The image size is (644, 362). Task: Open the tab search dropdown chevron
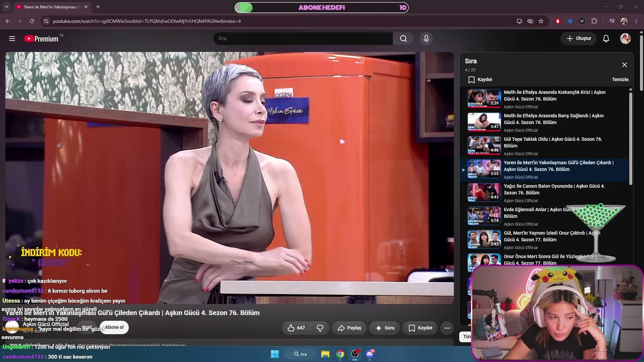click(7, 7)
